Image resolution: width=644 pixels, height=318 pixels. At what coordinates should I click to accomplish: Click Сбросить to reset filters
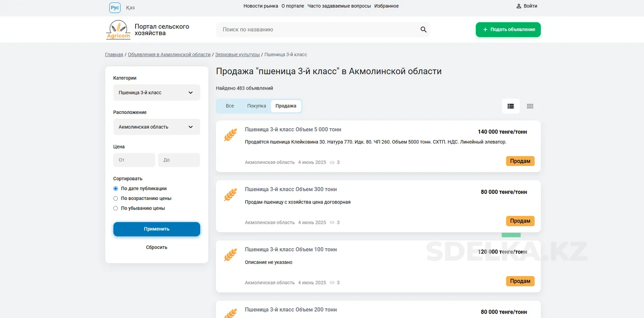pyautogui.click(x=157, y=247)
